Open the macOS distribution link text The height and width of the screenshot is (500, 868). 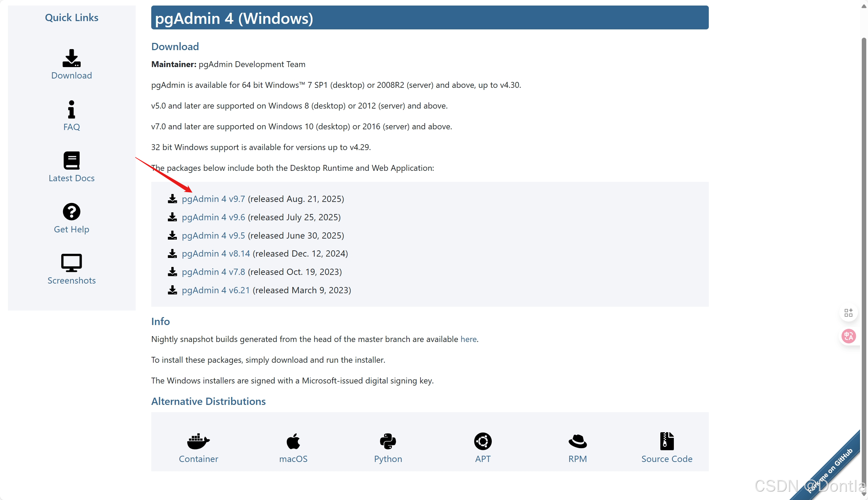pos(293,459)
